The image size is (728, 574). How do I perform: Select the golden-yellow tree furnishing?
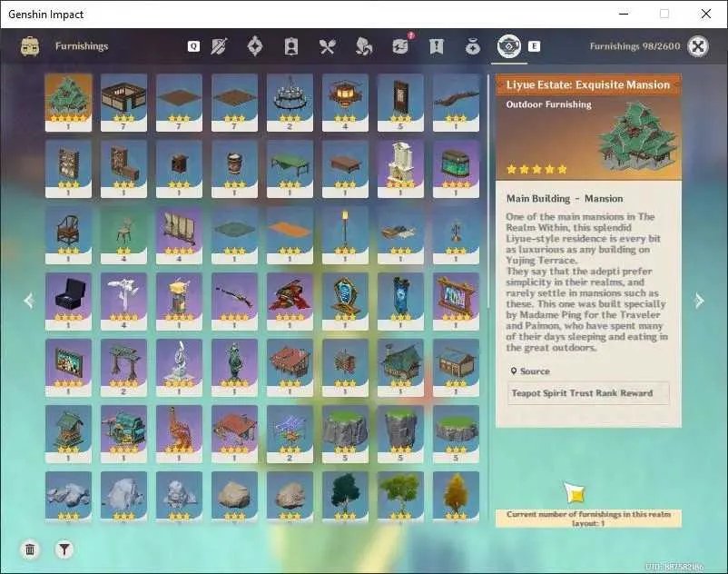456,497
